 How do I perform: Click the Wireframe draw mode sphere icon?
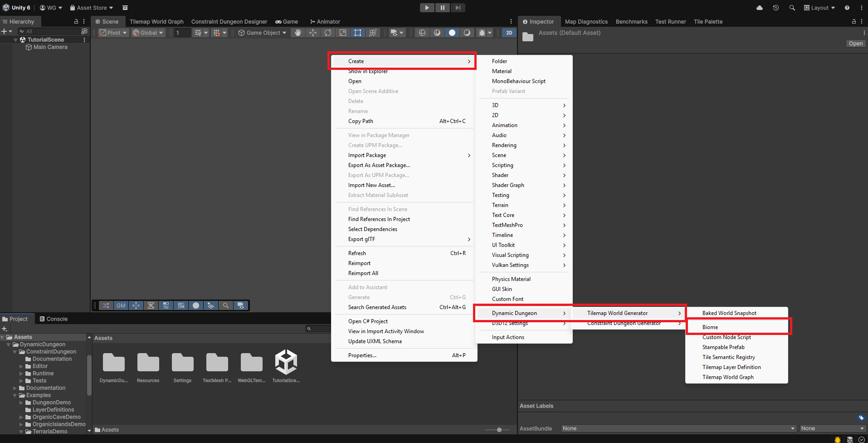422,33
